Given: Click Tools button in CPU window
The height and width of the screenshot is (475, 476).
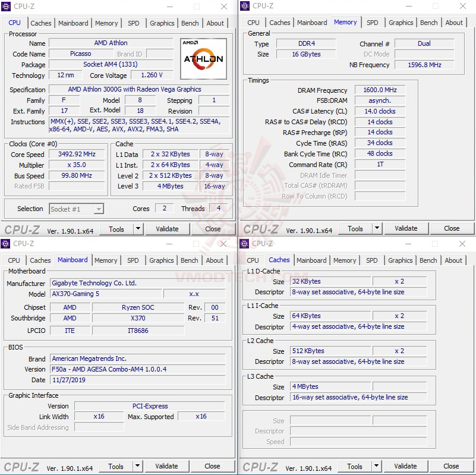Looking at the screenshot, I should 116,229.
